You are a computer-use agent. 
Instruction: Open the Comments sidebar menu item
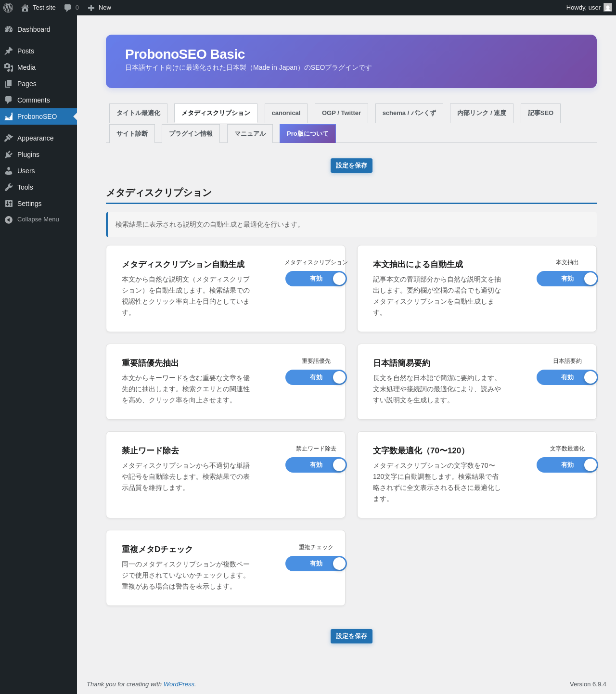click(38, 100)
